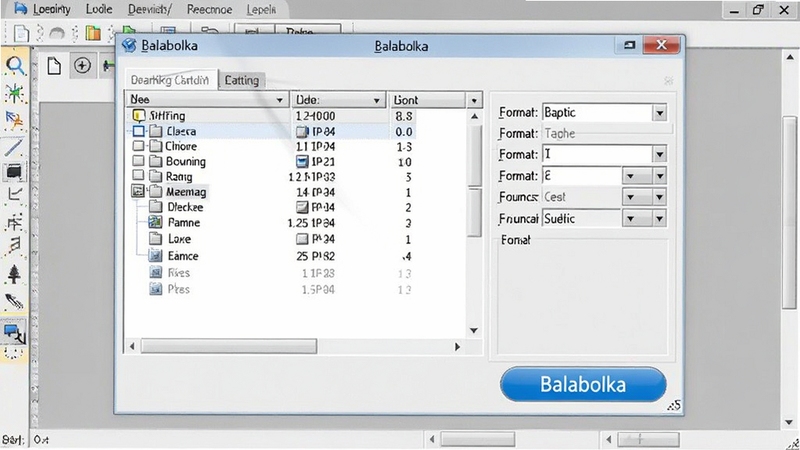Click the restore button in Balabolka dialog title
The width and height of the screenshot is (800, 450).
(630, 45)
